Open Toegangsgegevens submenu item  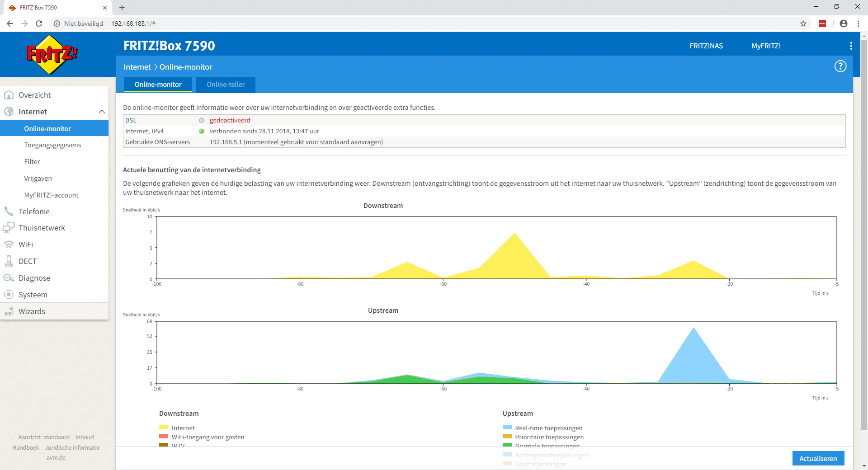[52, 145]
